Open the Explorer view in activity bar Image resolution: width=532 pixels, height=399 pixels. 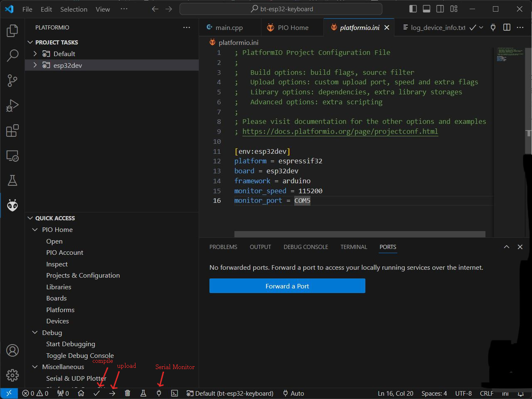point(12,30)
